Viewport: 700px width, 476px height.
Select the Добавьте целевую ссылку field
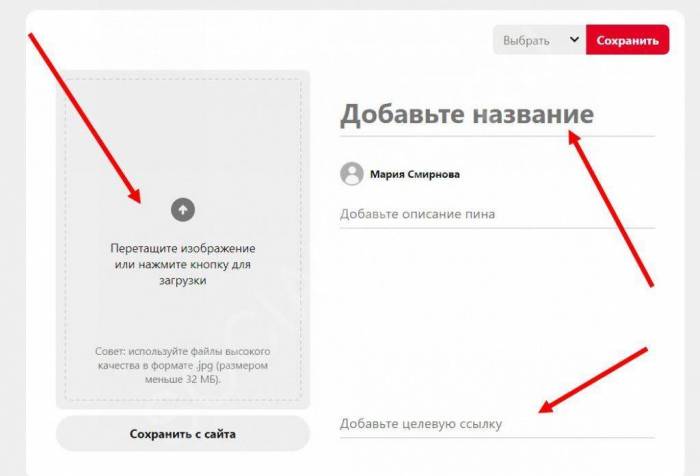pyautogui.click(x=497, y=423)
